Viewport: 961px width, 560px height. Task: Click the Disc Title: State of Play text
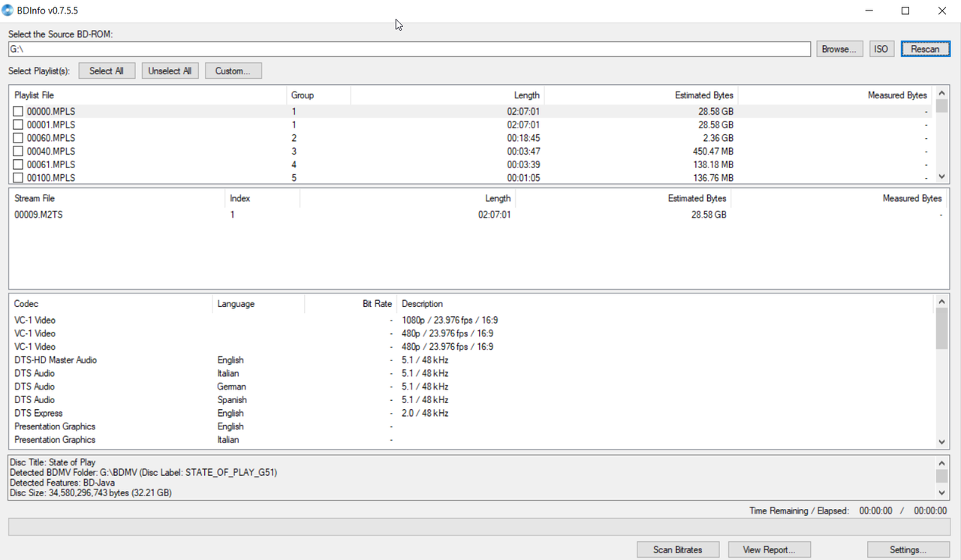click(x=53, y=462)
